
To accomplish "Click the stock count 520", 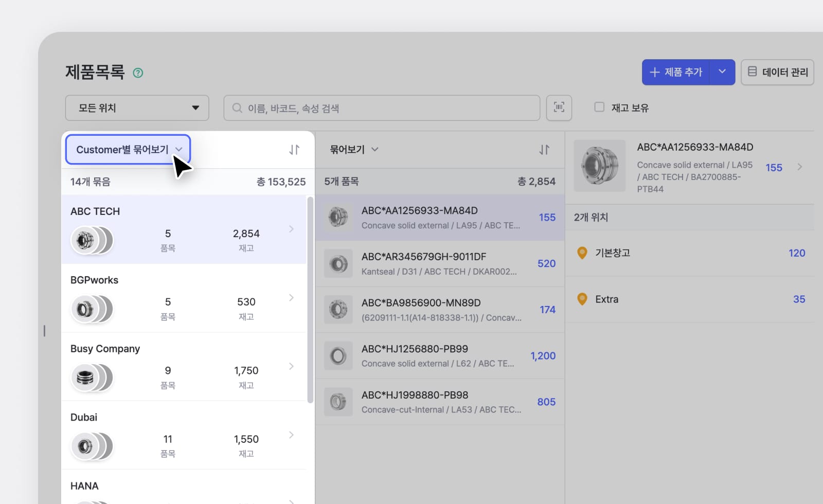I will [546, 263].
